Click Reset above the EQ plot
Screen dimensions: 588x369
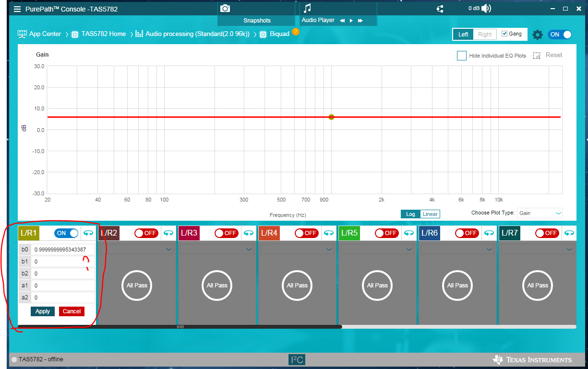coord(553,55)
